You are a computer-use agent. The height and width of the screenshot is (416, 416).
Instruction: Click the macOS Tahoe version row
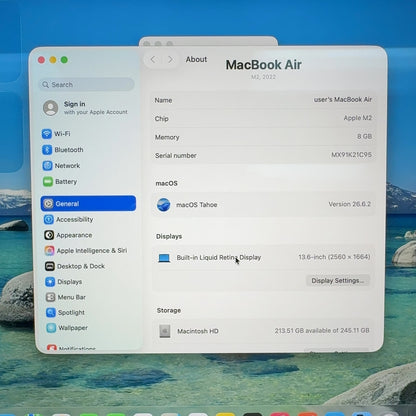pyautogui.click(x=263, y=204)
